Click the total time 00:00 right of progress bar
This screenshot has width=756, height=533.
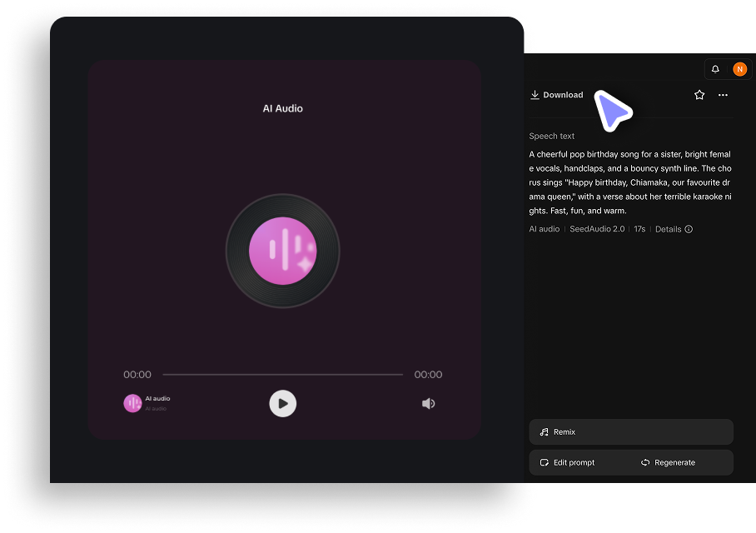428,374
